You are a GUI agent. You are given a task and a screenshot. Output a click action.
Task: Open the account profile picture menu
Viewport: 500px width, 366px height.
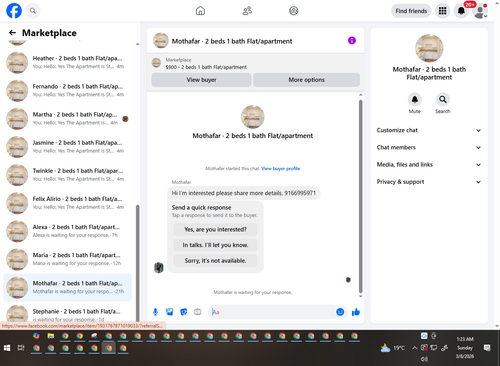(x=480, y=11)
